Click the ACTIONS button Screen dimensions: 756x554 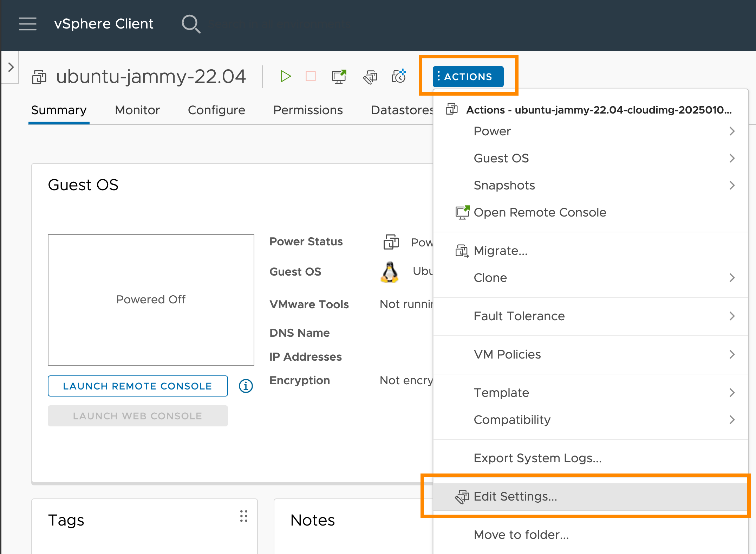(468, 76)
